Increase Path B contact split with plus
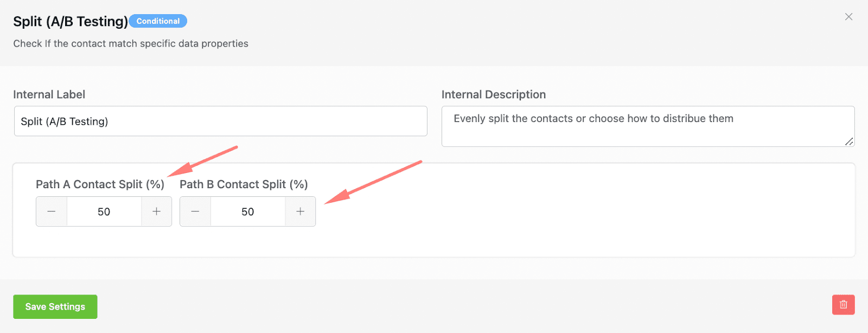 300,212
